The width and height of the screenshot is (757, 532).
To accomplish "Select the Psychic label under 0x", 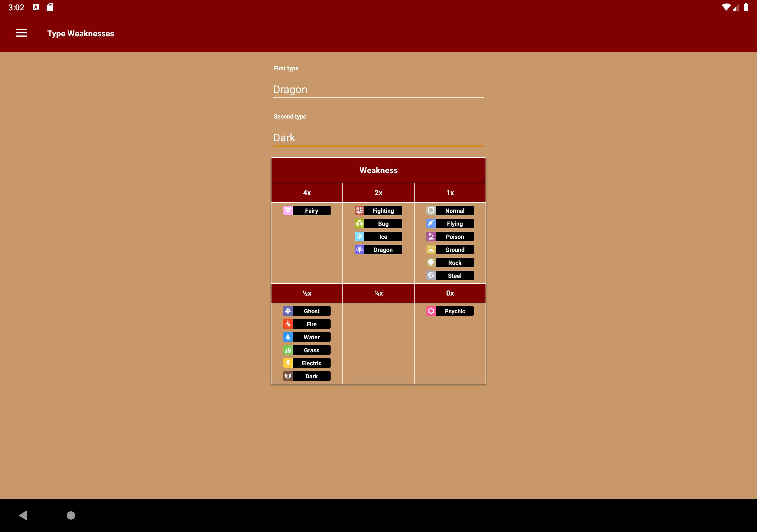I will 455,311.
